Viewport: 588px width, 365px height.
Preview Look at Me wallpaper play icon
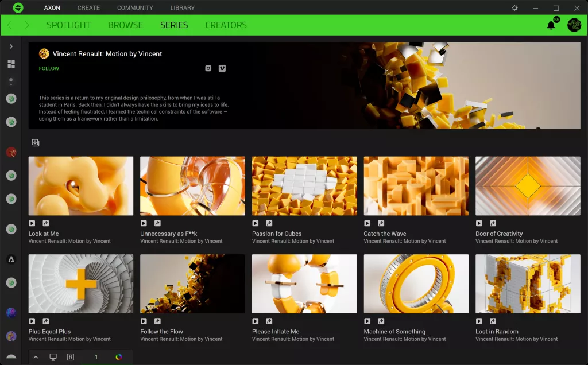point(32,223)
